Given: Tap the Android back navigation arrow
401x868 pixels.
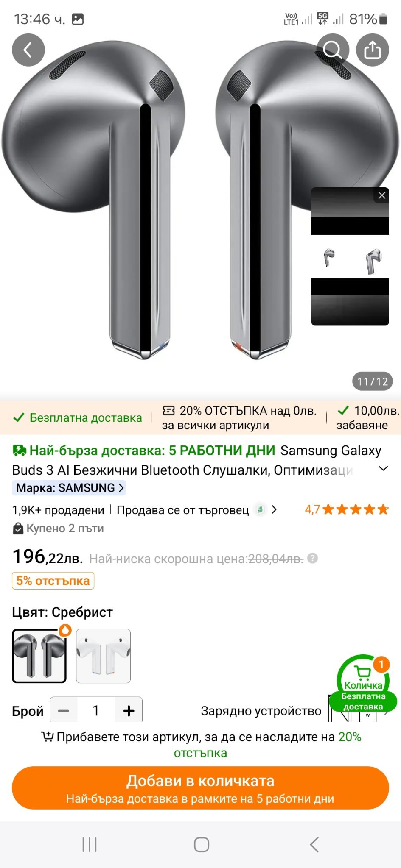Looking at the screenshot, I should 314,844.
